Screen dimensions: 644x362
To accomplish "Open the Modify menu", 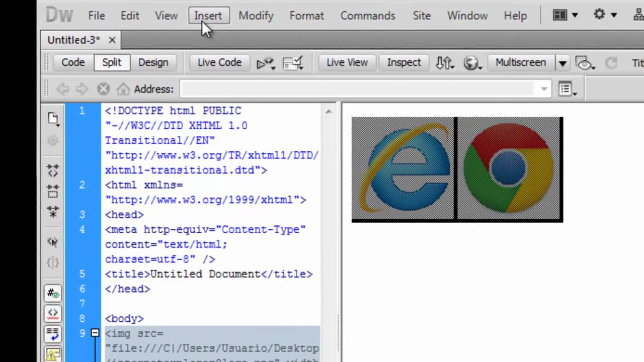I will pos(256,16).
